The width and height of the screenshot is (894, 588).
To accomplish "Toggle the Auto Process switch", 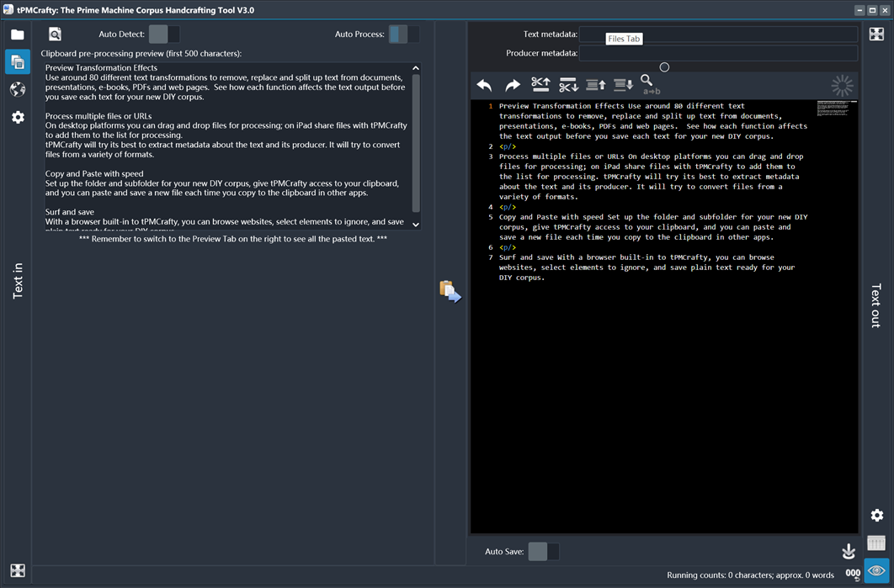I will click(x=404, y=34).
